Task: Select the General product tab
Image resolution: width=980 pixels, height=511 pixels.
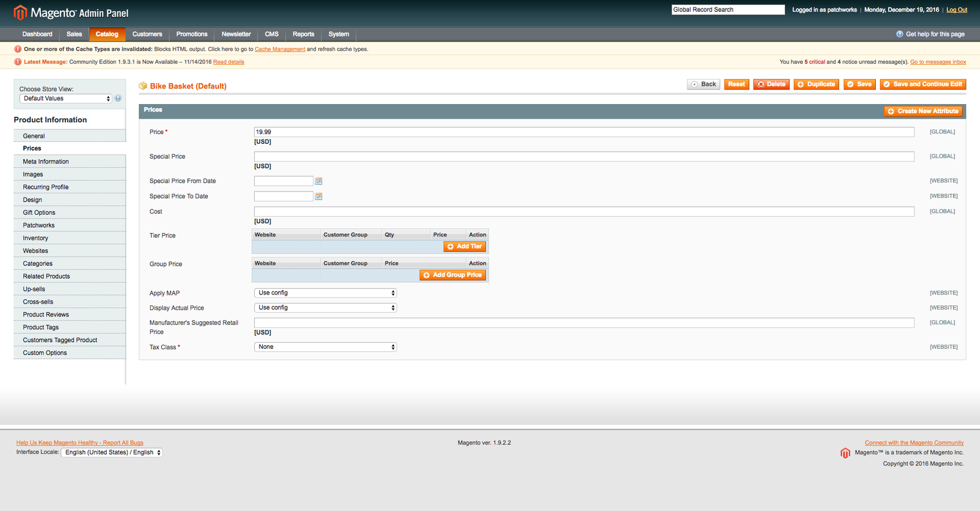Action: point(70,136)
